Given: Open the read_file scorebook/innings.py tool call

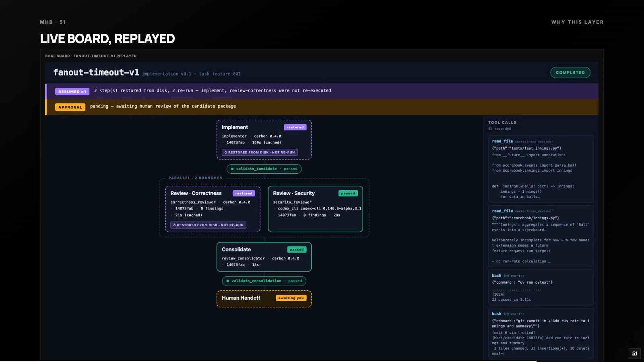Looking at the screenshot, I should point(541,236).
